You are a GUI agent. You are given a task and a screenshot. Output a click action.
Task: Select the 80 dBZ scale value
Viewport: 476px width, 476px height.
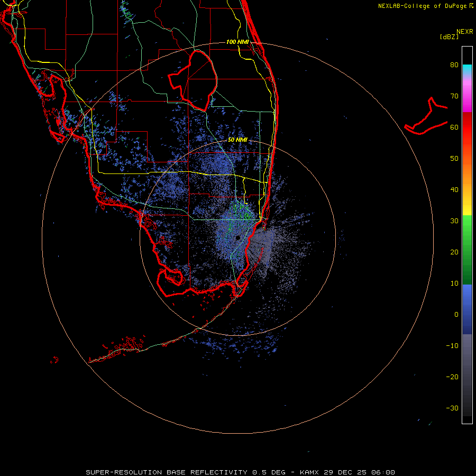[454, 65]
